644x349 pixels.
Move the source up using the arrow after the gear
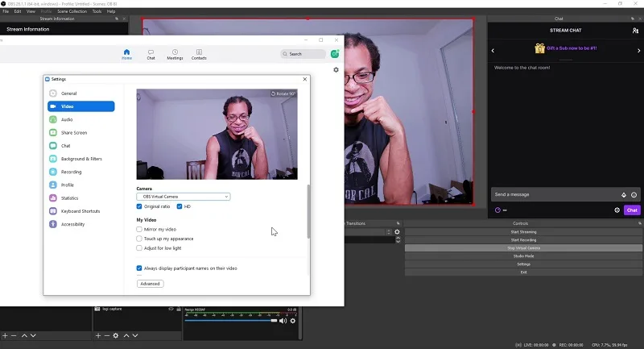(x=126, y=336)
